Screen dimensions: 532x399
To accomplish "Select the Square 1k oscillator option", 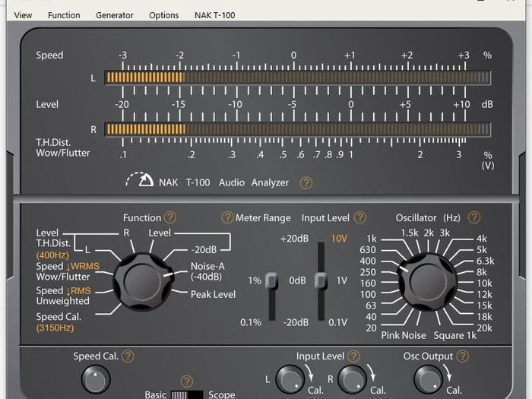I will tap(455, 336).
